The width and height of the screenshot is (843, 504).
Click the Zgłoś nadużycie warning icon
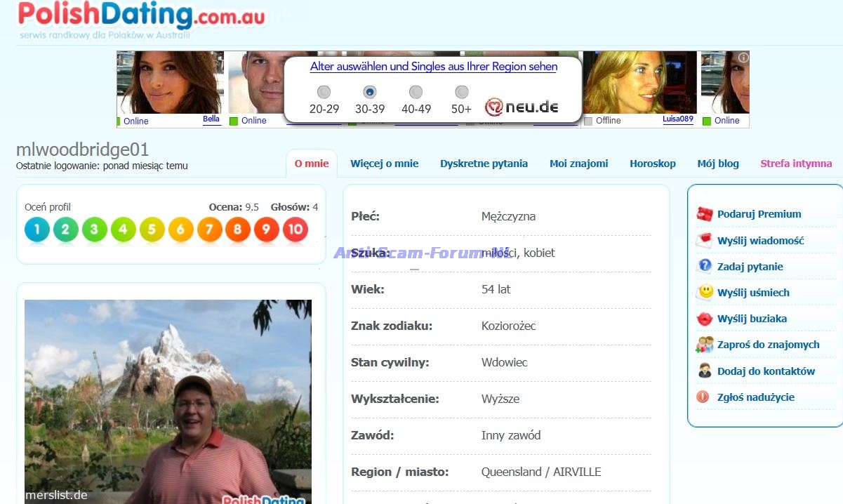tap(703, 397)
